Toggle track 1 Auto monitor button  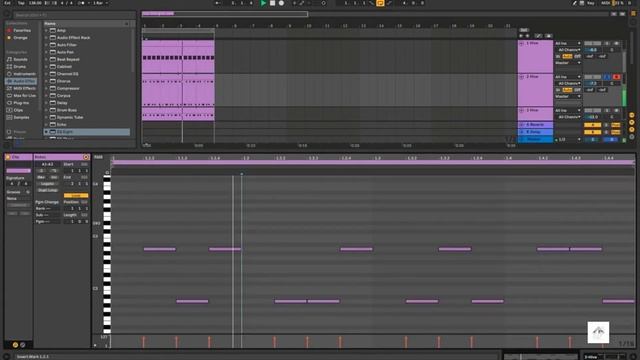point(567,56)
